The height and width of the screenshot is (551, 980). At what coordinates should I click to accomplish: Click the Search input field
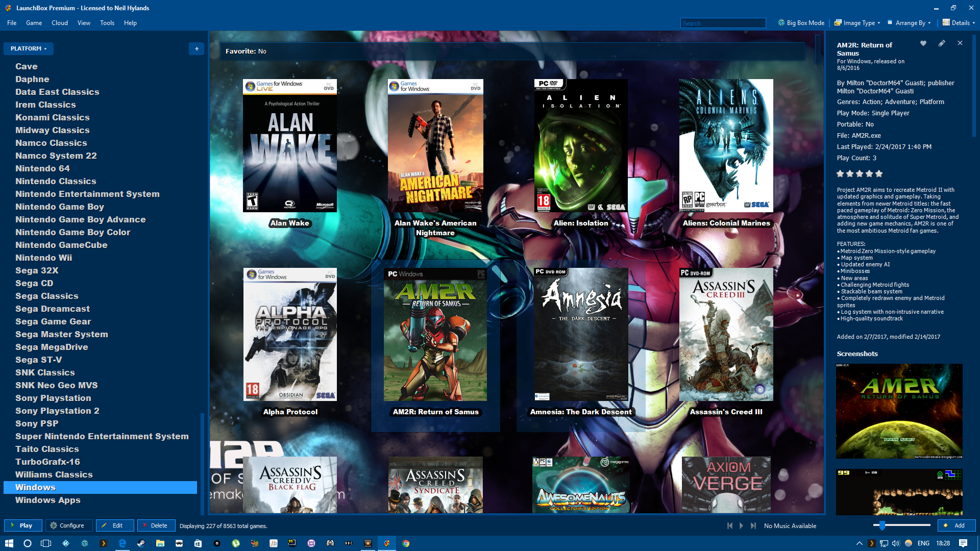(723, 23)
